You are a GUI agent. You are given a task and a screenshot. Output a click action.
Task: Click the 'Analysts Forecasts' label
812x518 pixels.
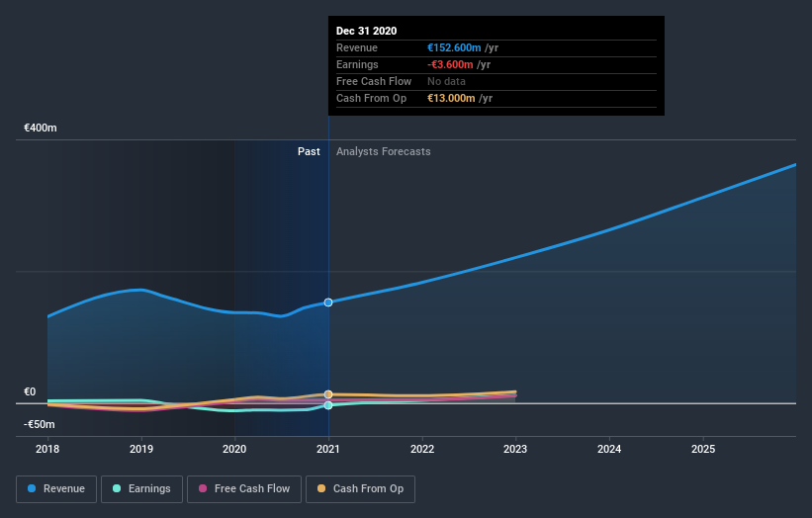(383, 151)
